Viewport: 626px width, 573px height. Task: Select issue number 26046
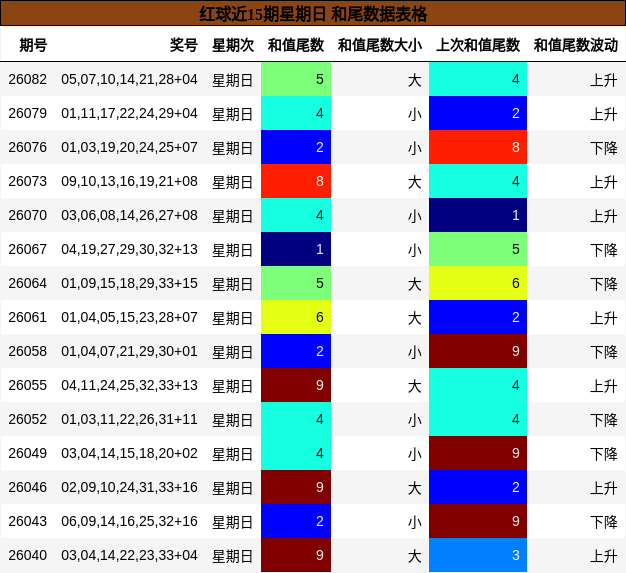click(x=28, y=487)
